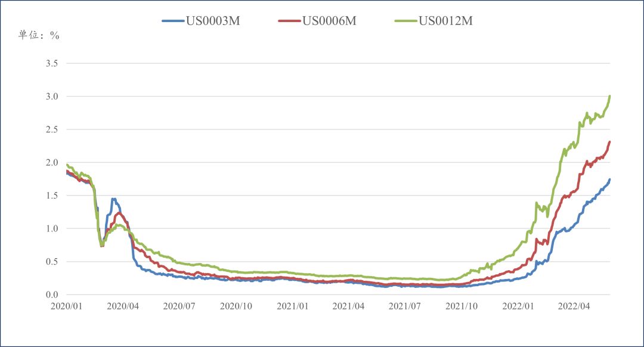Select the US0003M legend label text
Screen dimensions: 644x347
coord(214,21)
